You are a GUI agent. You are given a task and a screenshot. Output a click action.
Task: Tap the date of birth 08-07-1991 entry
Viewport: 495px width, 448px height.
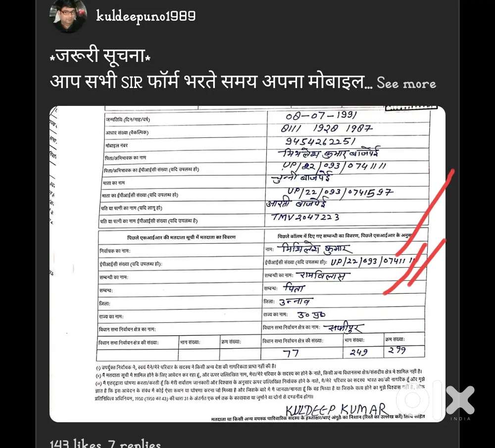pyautogui.click(x=321, y=116)
